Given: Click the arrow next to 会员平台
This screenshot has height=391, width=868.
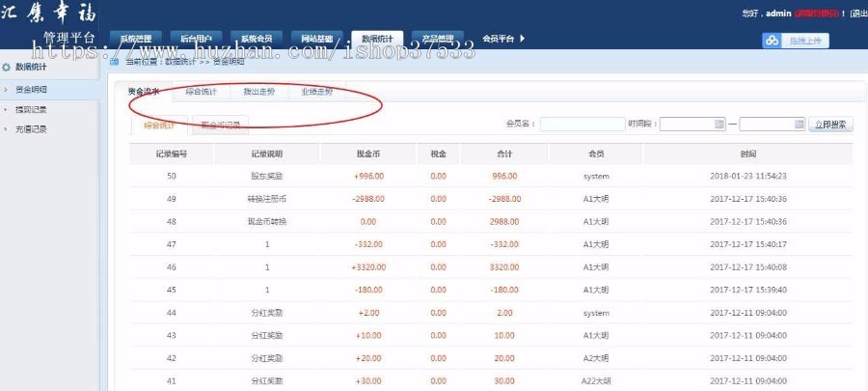Looking at the screenshot, I should (x=522, y=39).
